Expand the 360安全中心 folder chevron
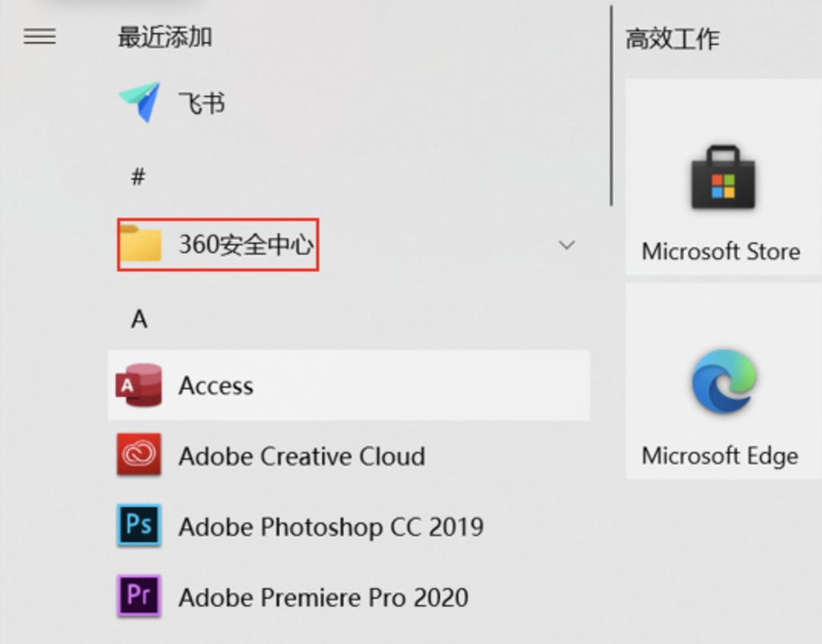 point(566,246)
